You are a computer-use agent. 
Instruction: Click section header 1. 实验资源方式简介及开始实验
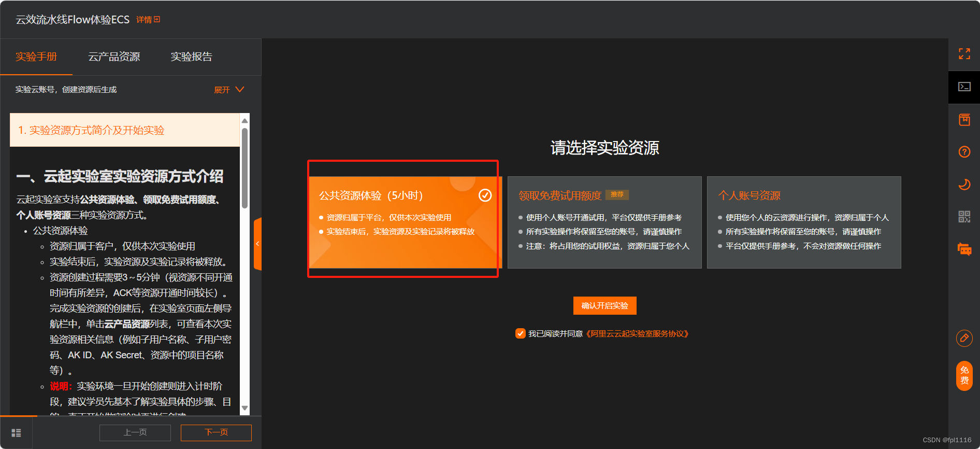(x=125, y=130)
